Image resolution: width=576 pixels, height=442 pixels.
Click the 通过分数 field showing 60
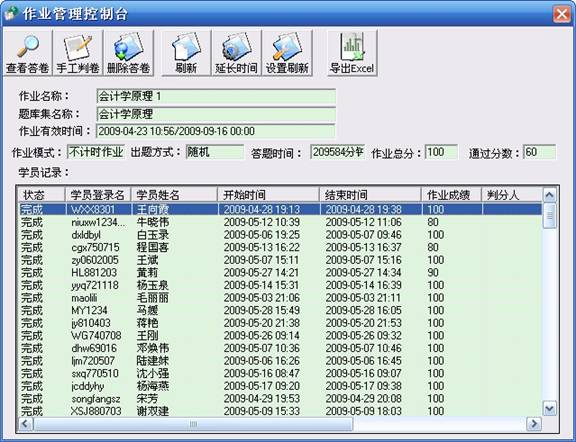(539, 152)
